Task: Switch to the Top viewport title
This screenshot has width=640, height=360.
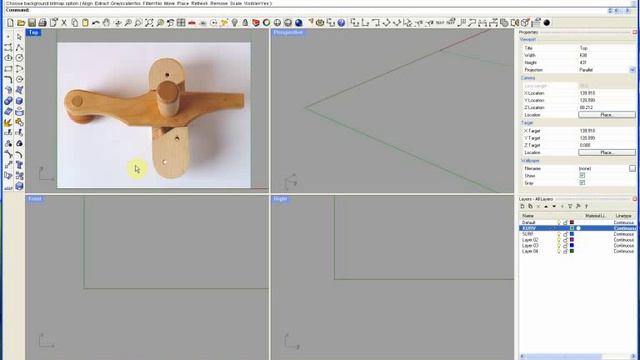Action: (x=33, y=32)
